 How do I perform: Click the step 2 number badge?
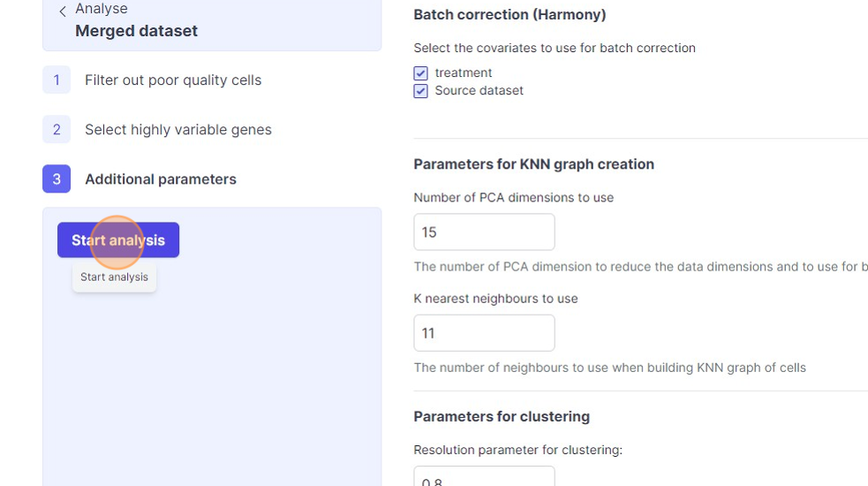(57, 130)
